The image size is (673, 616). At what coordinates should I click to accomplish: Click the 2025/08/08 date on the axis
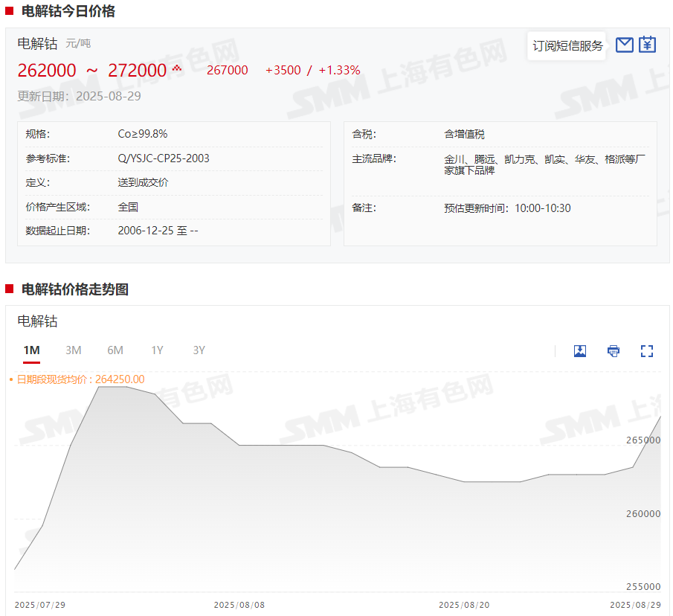click(239, 605)
